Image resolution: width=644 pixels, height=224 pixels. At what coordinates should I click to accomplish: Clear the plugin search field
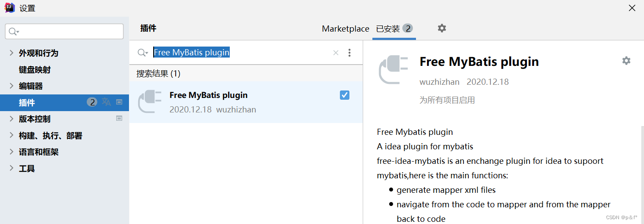[x=336, y=53]
